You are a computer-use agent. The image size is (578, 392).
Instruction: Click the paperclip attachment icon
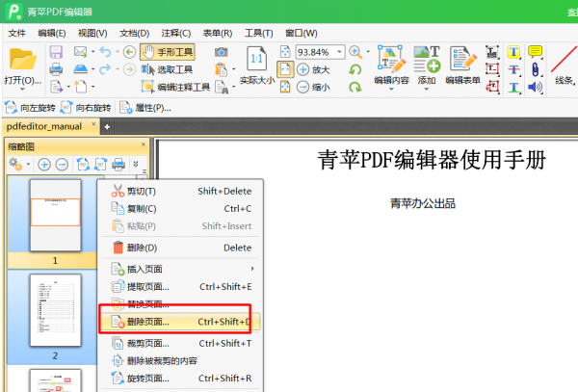point(535,69)
